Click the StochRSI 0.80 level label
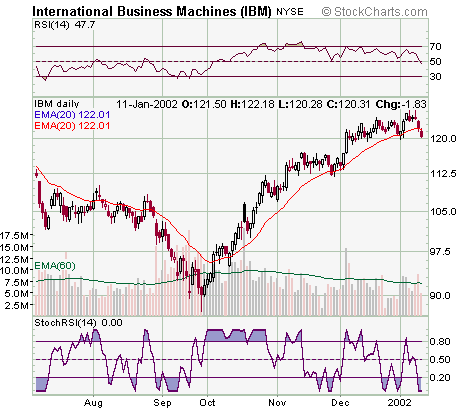The height and width of the screenshot is (414, 460). [440, 342]
